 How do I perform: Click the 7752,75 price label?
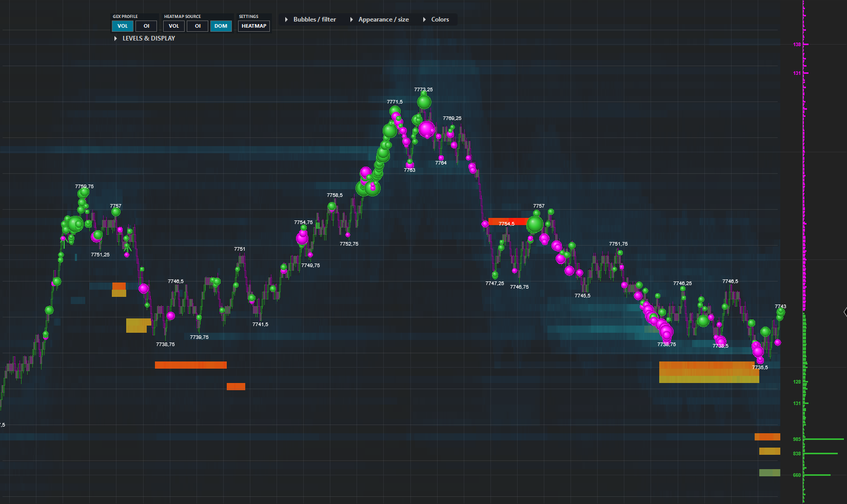[x=349, y=244]
